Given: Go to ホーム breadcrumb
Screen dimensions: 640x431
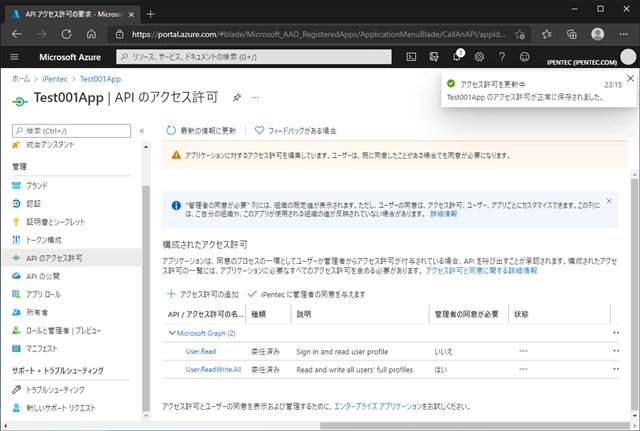Looking at the screenshot, I should point(21,79).
